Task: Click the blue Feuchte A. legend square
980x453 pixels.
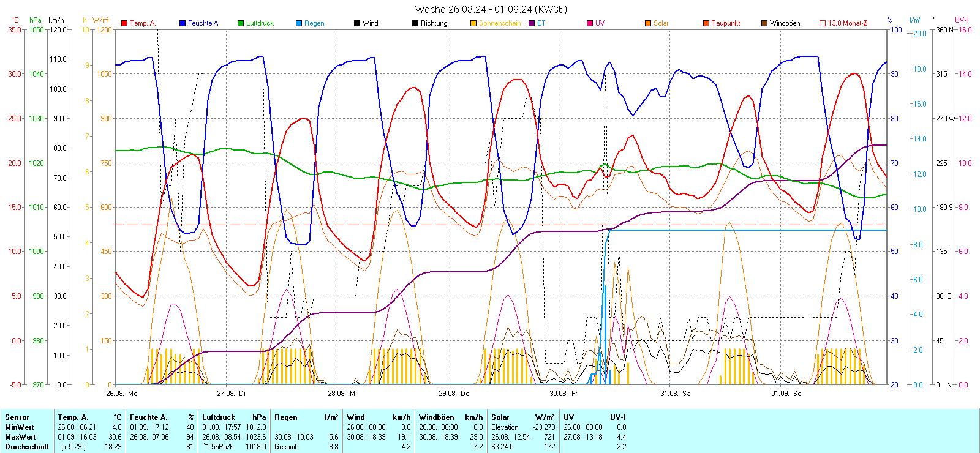Action: pyautogui.click(x=183, y=23)
